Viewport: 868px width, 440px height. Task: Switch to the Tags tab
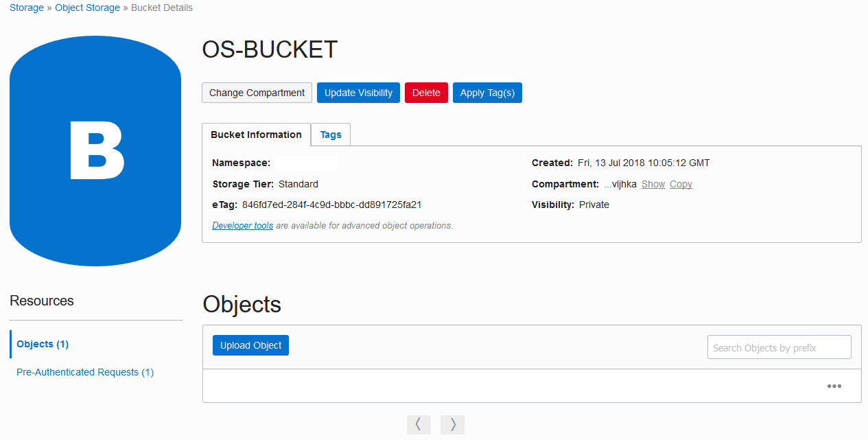pos(331,135)
